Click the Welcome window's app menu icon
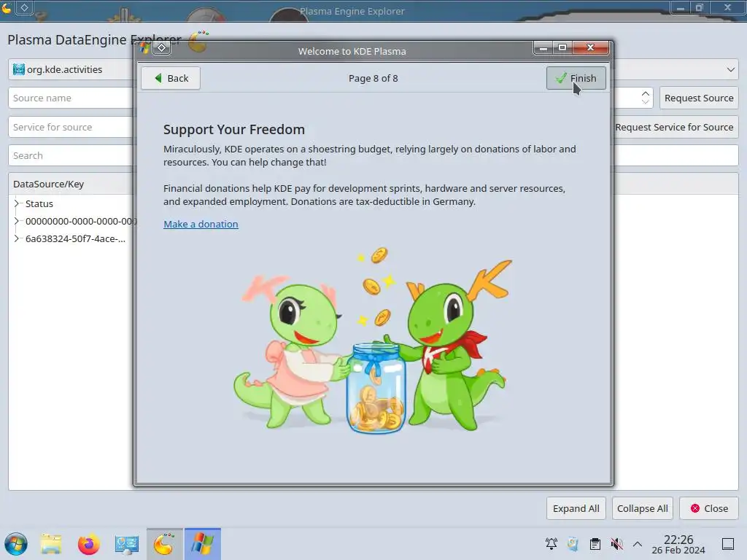This screenshot has width=747, height=560. pyautogui.click(x=144, y=47)
